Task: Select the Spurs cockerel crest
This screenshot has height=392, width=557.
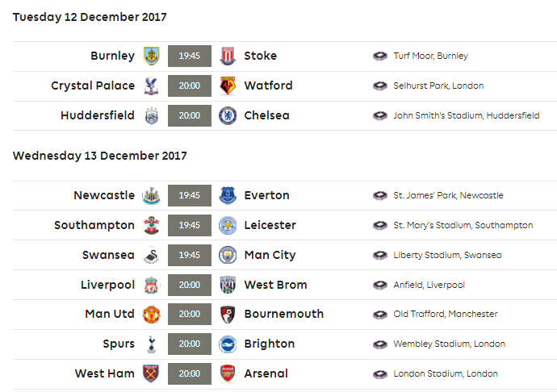Action: 151,344
